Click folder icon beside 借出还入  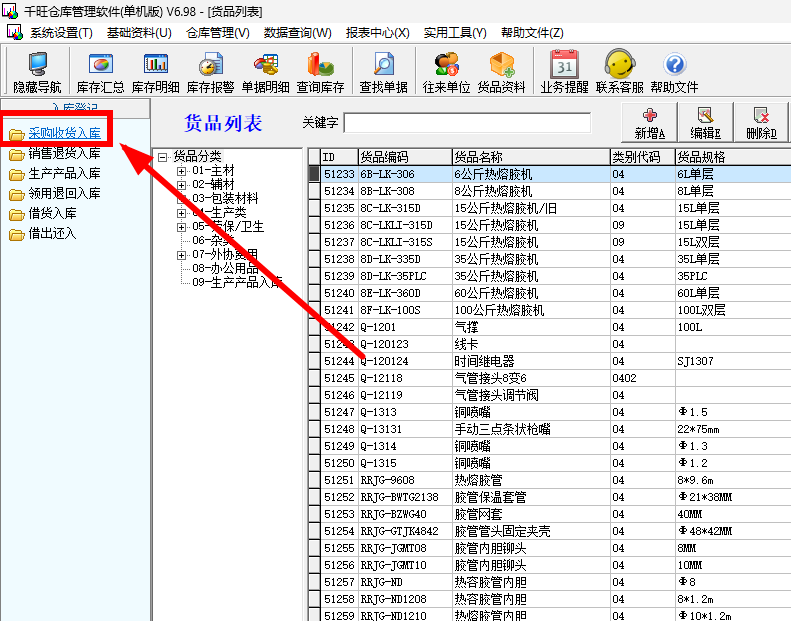tap(16, 235)
